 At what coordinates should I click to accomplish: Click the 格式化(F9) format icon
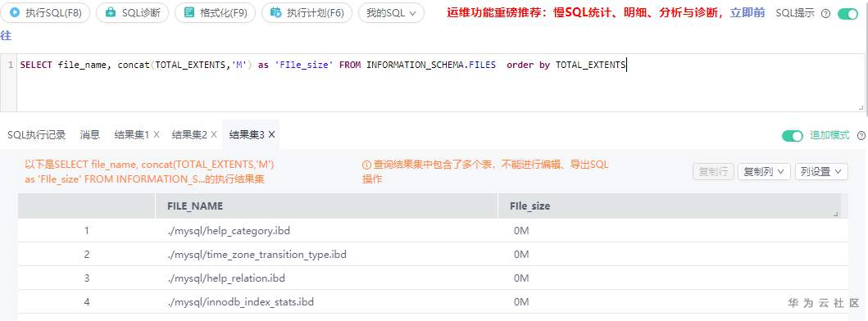(x=189, y=13)
